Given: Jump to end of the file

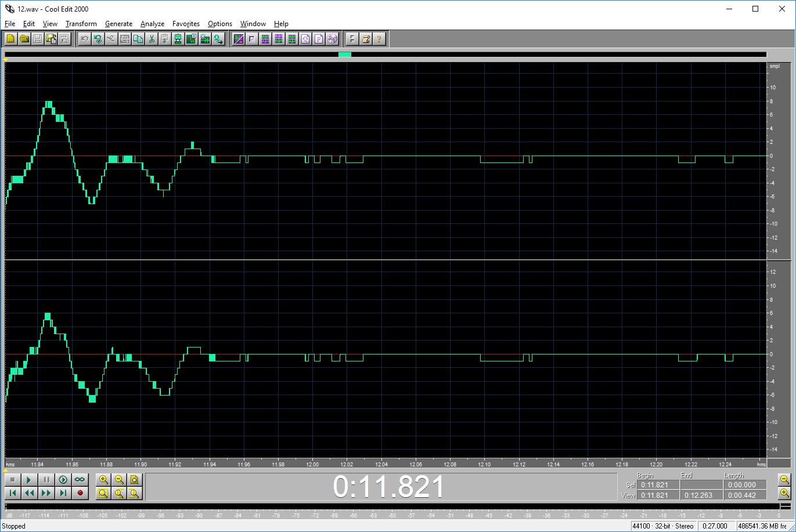Looking at the screenshot, I should click(x=63, y=493).
